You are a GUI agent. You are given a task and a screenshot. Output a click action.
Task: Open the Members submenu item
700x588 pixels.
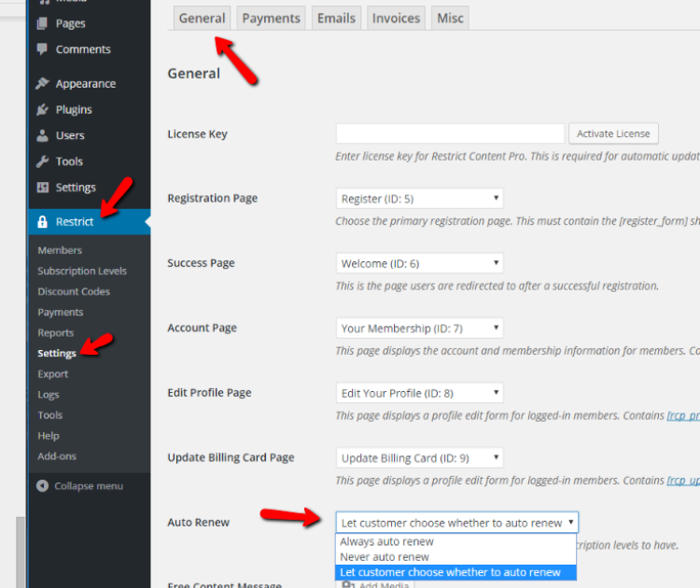[60, 250]
